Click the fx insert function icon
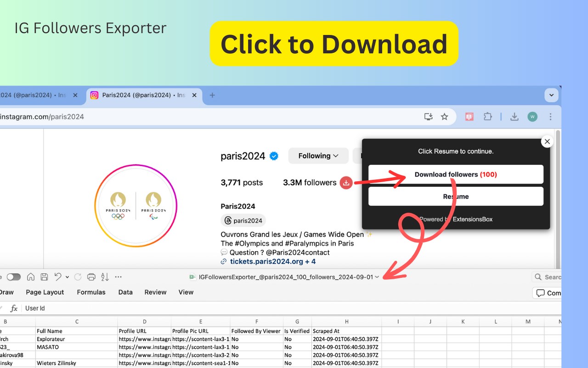Image resolution: width=588 pixels, height=368 pixels. pyautogui.click(x=14, y=308)
